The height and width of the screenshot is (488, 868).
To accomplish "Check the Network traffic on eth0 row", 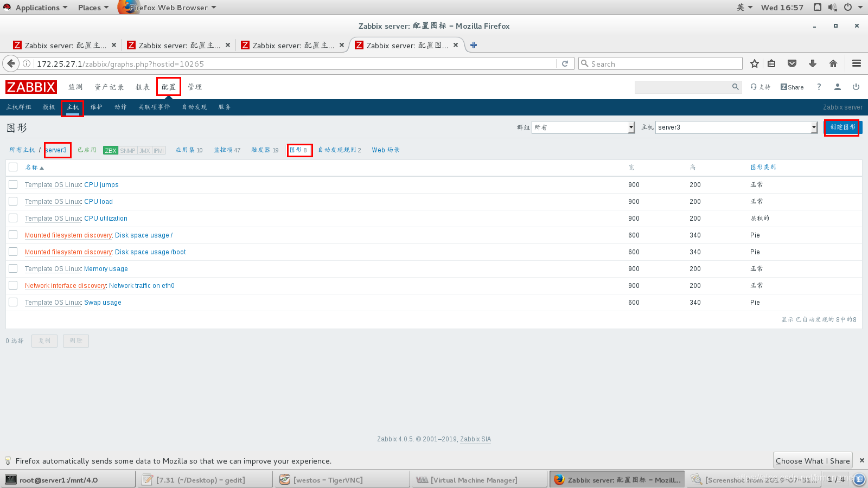I will tap(13, 285).
